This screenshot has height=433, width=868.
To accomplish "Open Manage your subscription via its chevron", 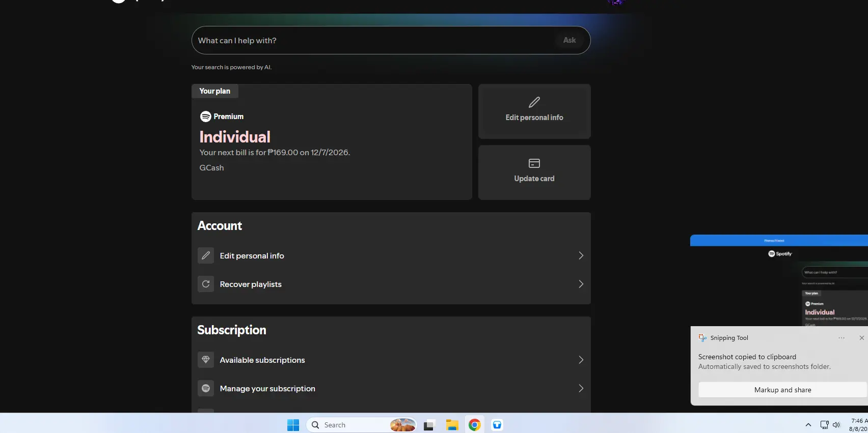I will tap(581, 388).
